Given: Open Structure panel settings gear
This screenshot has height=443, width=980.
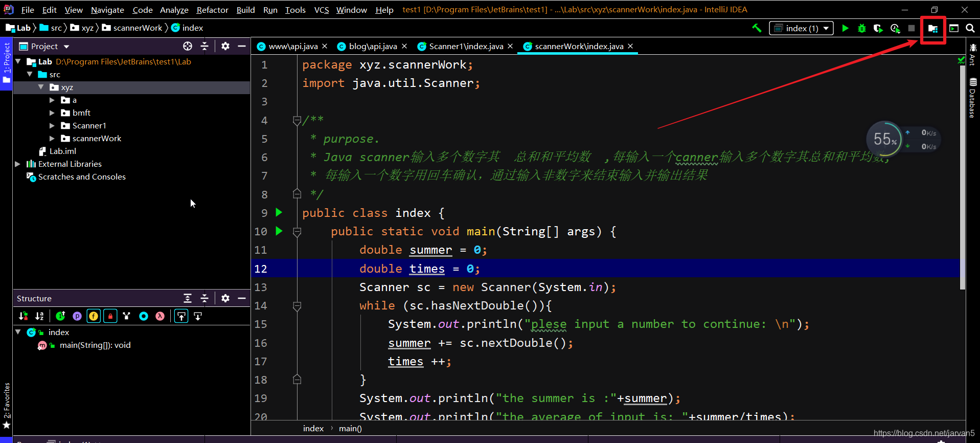Looking at the screenshot, I should point(225,298).
